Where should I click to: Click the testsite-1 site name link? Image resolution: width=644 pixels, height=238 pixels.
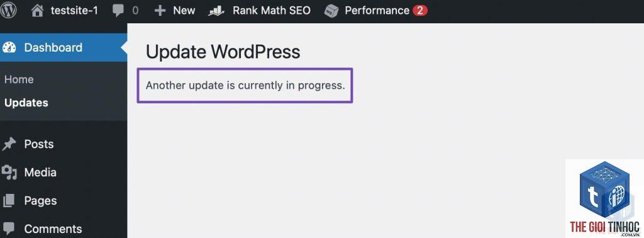74,11
